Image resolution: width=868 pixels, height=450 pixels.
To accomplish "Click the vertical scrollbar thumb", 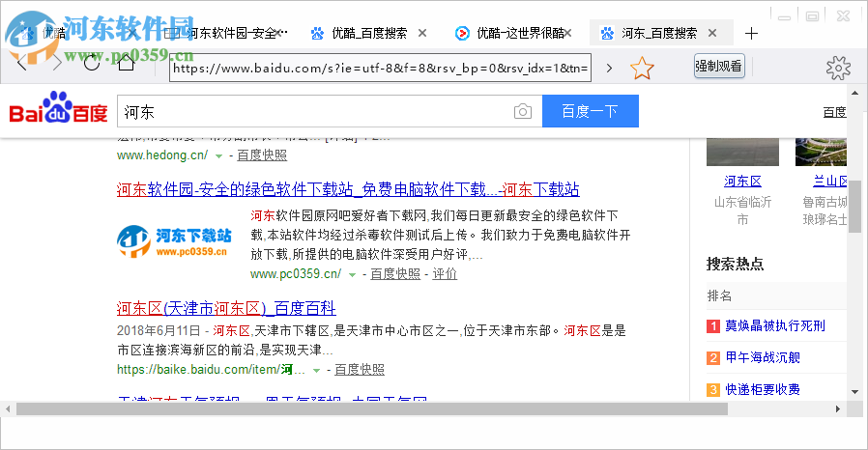I will click(x=854, y=207).
